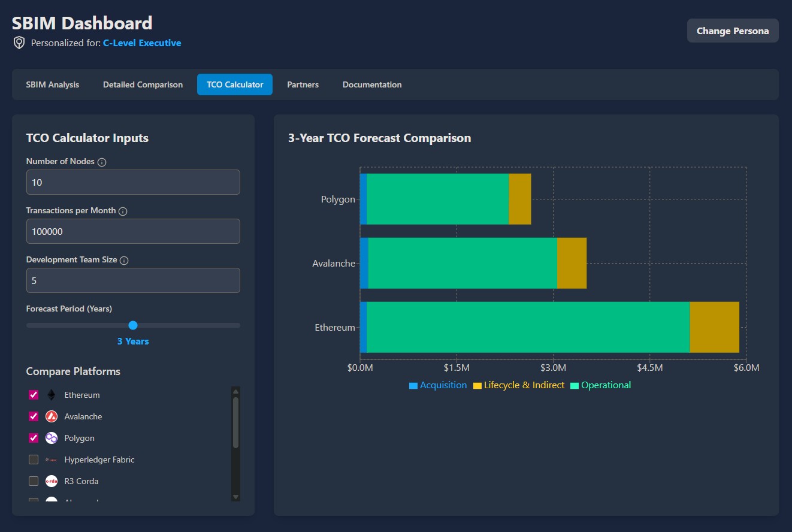Click the platform list scroll-up arrow
Viewport: 792px width, 532px height.
click(x=235, y=391)
